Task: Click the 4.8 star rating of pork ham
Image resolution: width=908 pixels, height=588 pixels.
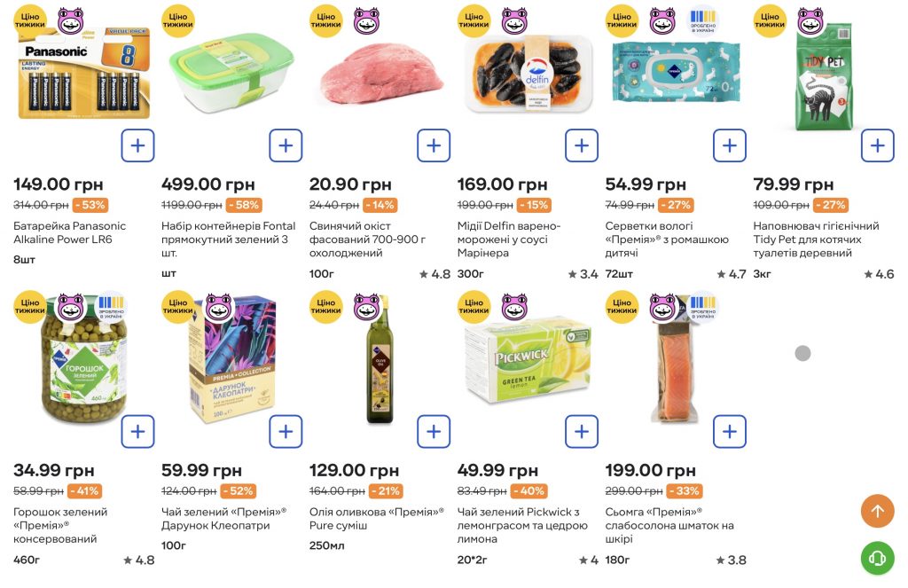Action: 435,274
